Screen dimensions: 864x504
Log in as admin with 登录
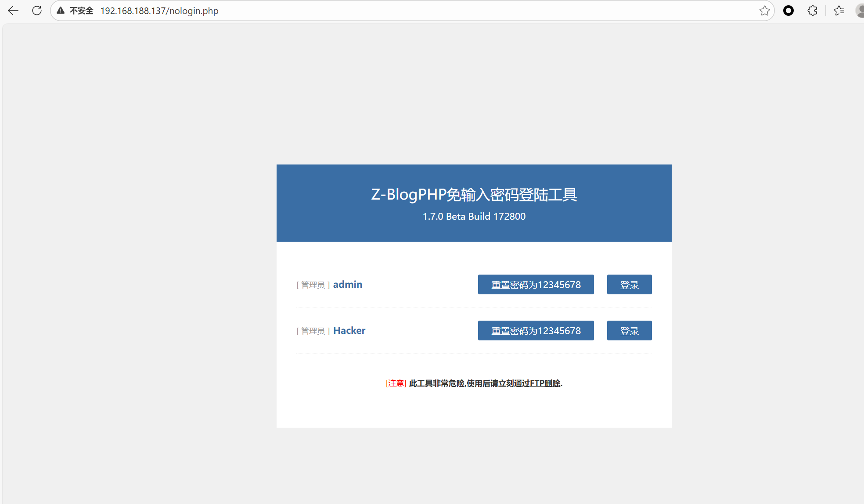click(629, 285)
